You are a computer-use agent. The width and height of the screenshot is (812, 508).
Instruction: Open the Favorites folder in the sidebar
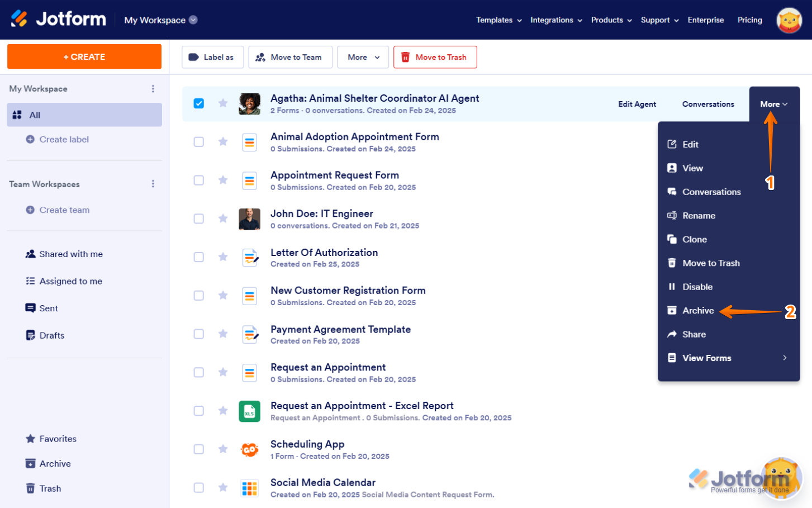point(58,439)
